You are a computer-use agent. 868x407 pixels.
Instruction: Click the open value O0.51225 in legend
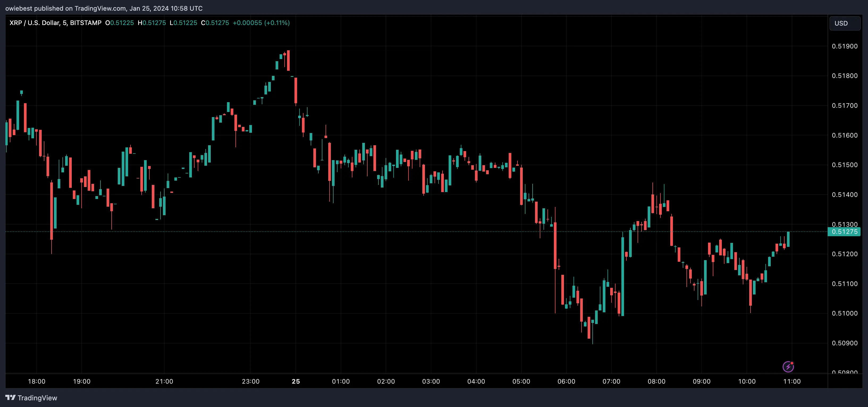tap(119, 23)
